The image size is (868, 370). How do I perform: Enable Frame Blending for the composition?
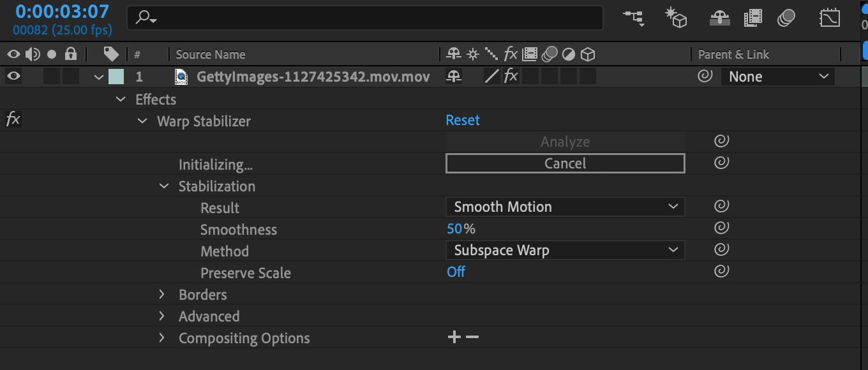click(x=752, y=18)
